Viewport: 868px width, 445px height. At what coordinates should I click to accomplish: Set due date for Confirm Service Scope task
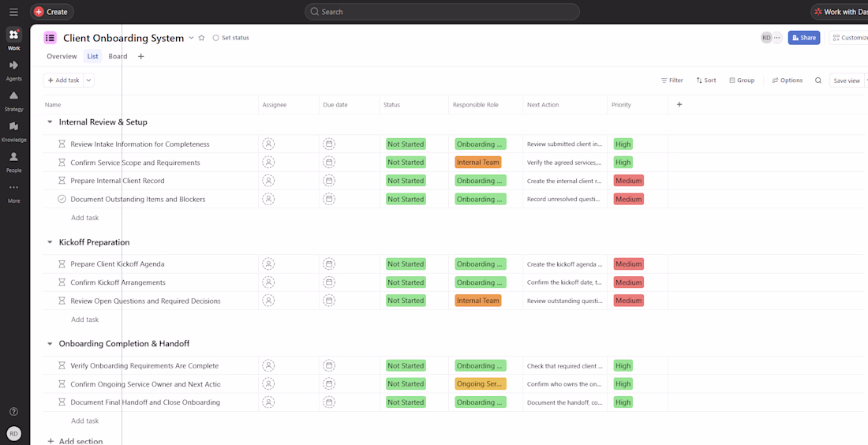(329, 163)
